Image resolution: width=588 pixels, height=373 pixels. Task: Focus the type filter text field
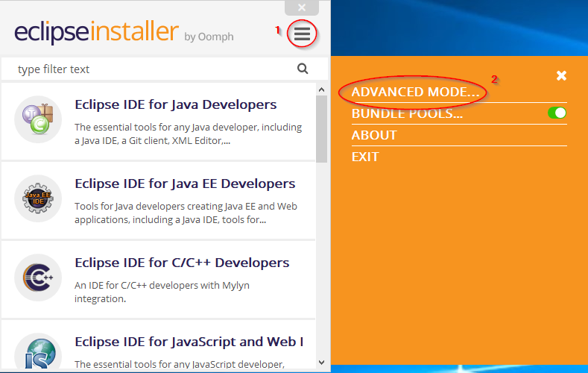pyautogui.click(x=149, y=69)
